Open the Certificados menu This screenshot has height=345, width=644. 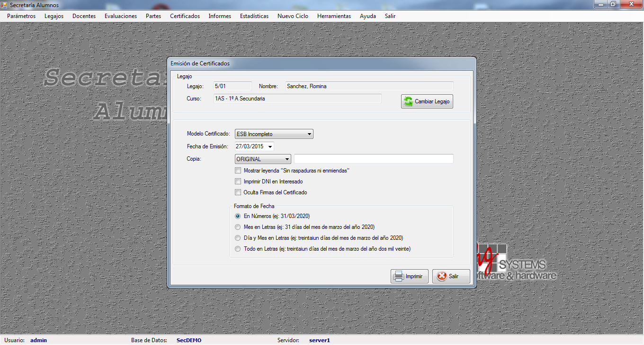pyautogui.click(x=185, y=16)
